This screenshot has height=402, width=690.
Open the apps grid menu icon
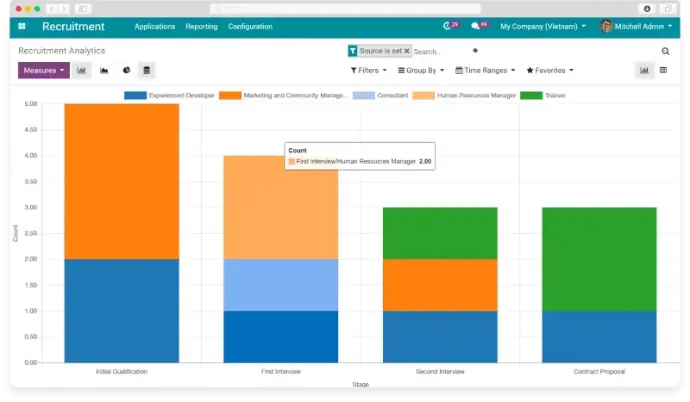(22, 26)
